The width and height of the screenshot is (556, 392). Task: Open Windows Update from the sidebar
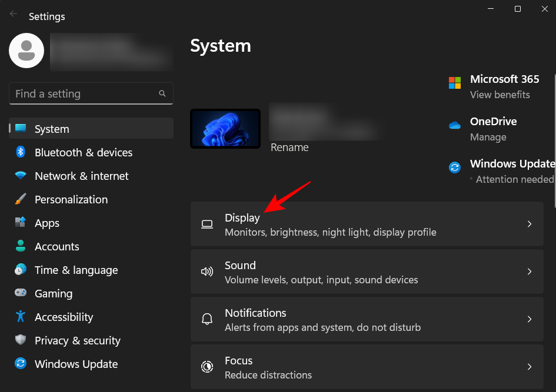tap(76, 364)
